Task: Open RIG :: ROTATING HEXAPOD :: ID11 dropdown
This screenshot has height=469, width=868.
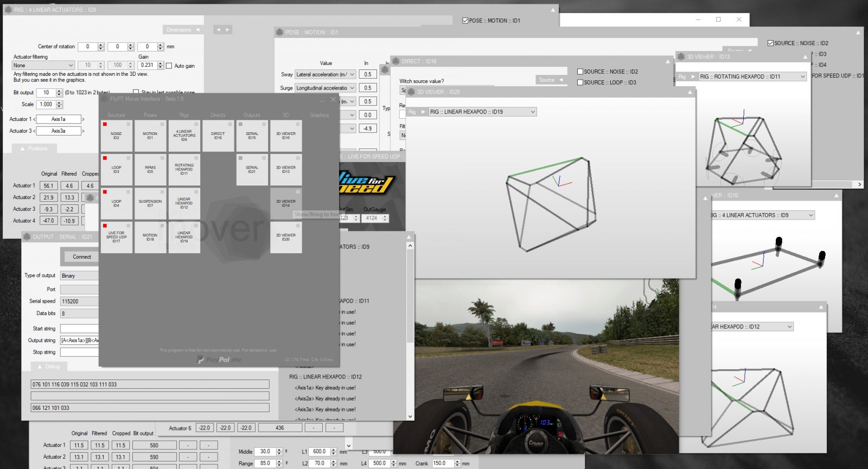Action: pos(752,76)
